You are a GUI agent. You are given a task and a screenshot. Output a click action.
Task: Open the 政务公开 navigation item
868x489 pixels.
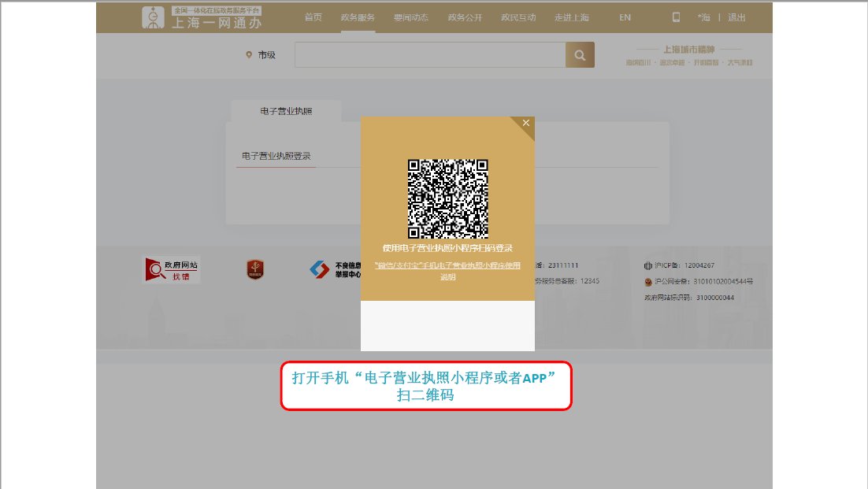465,17
